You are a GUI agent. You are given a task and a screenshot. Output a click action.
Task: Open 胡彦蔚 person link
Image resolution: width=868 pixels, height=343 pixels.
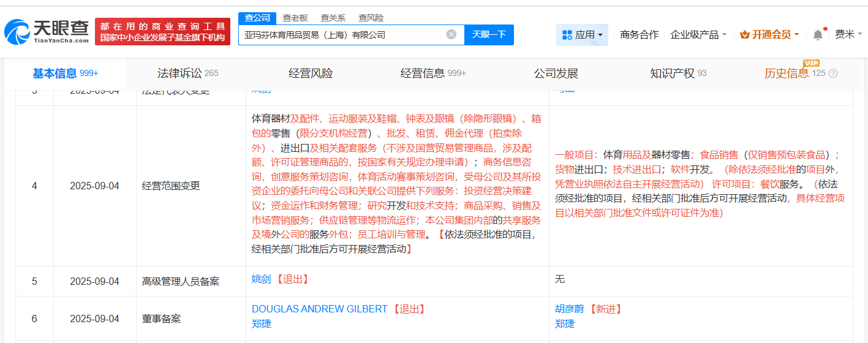(x=569, y=309)
